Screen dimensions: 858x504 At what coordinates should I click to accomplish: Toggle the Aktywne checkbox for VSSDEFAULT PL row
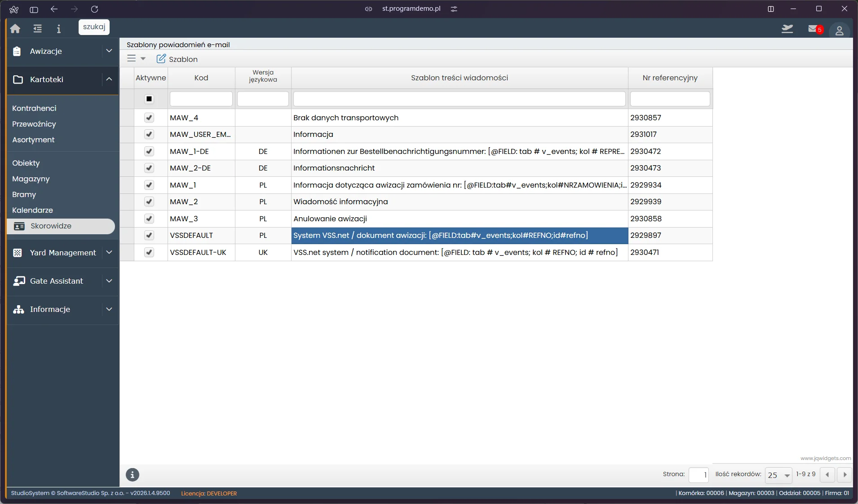click(x=149, y=235)
